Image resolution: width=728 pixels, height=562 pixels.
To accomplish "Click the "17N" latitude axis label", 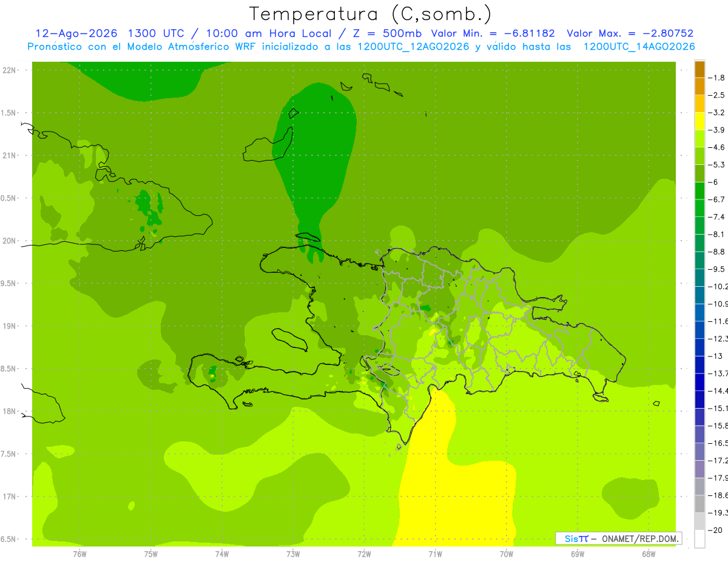I will (x=10, y=497).
